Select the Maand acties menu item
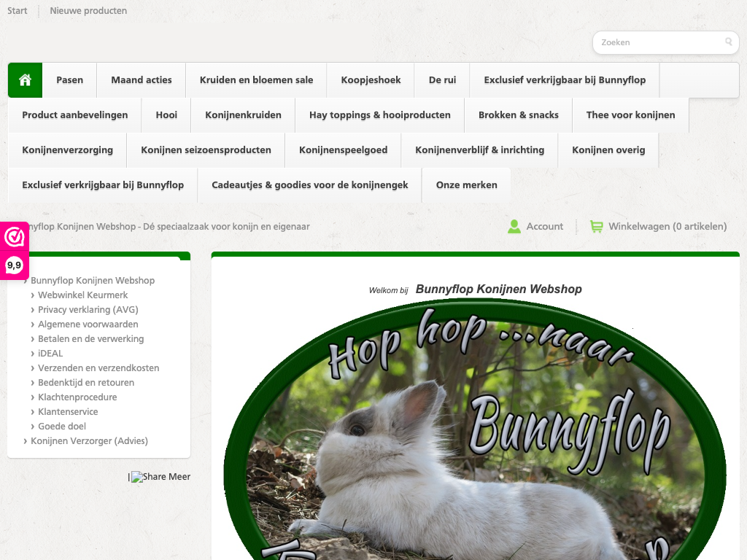The width and height of the screenshot is (747, 560). 142,80
